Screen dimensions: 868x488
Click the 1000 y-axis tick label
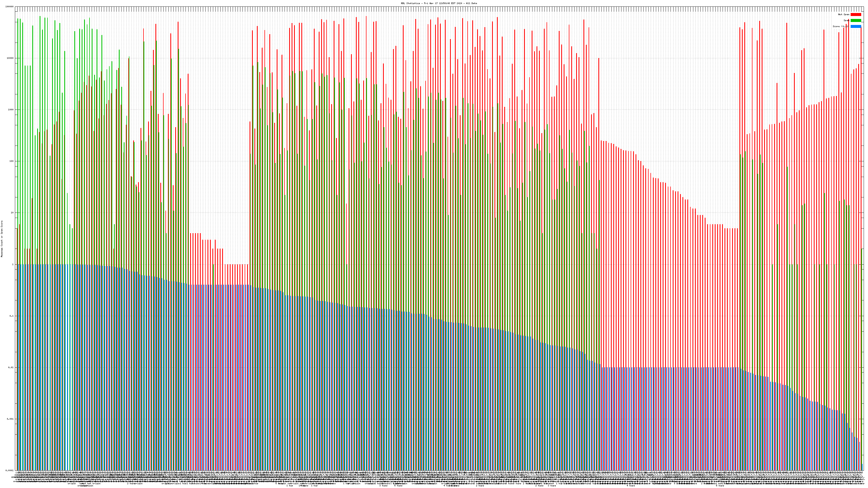(x=11, y=110)
